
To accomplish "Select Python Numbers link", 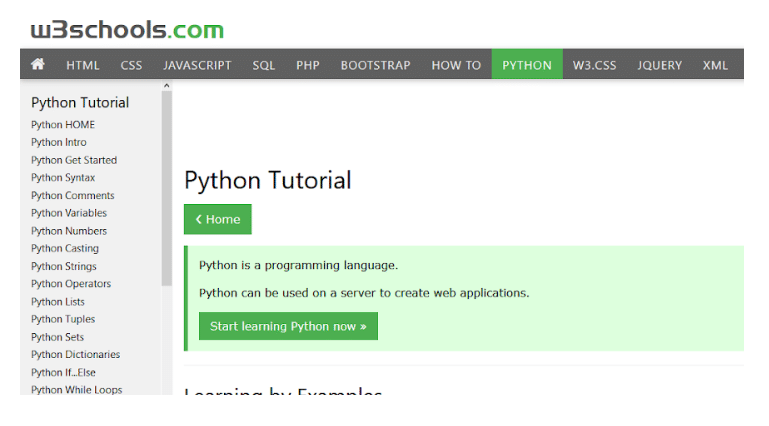I will point(69,230).
